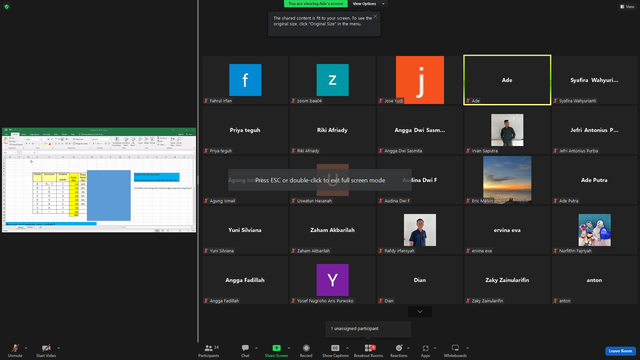Viewport: 640px width, 360px height.
Task: Click the 'You are viewing Ade's screen' banner
Action: click(x=316, y=4)
